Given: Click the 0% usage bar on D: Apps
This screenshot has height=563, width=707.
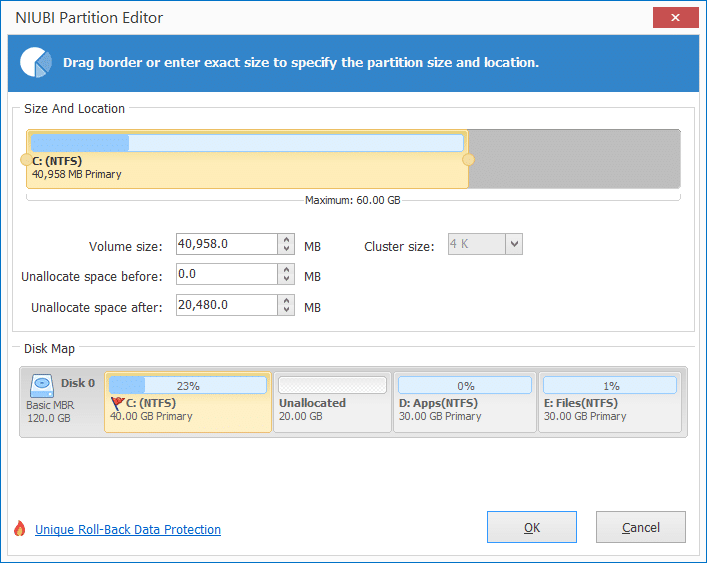Looking at the screenshot, I should point(465,385).
